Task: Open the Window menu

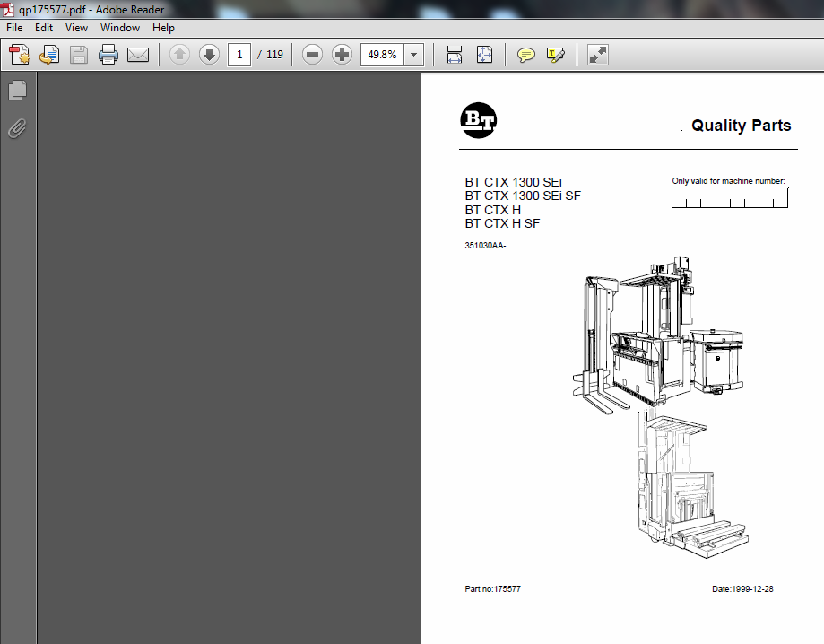Action: tap(120, 28)
